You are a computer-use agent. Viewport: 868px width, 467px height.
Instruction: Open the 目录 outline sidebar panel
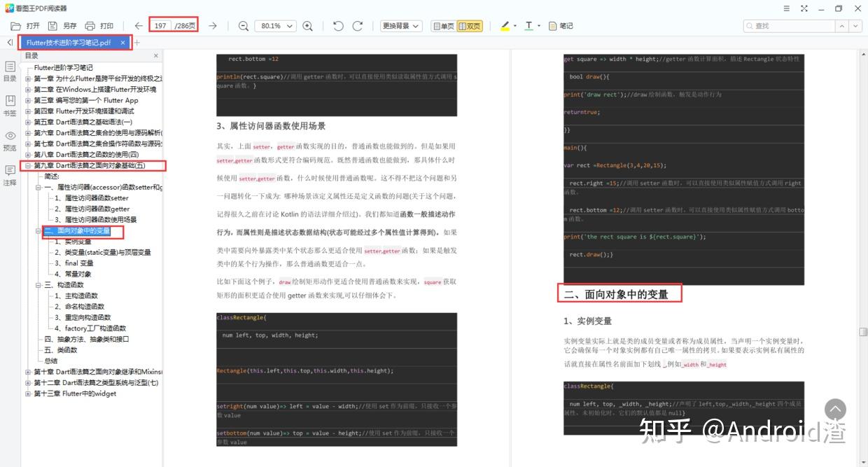pyautogui.click(x=10, y=71)
